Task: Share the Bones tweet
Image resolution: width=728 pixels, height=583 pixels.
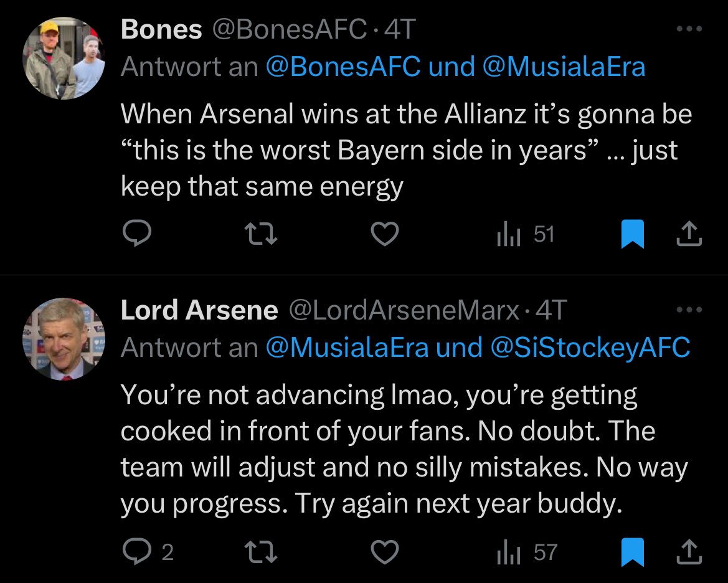Action: [x=689, y=234]
